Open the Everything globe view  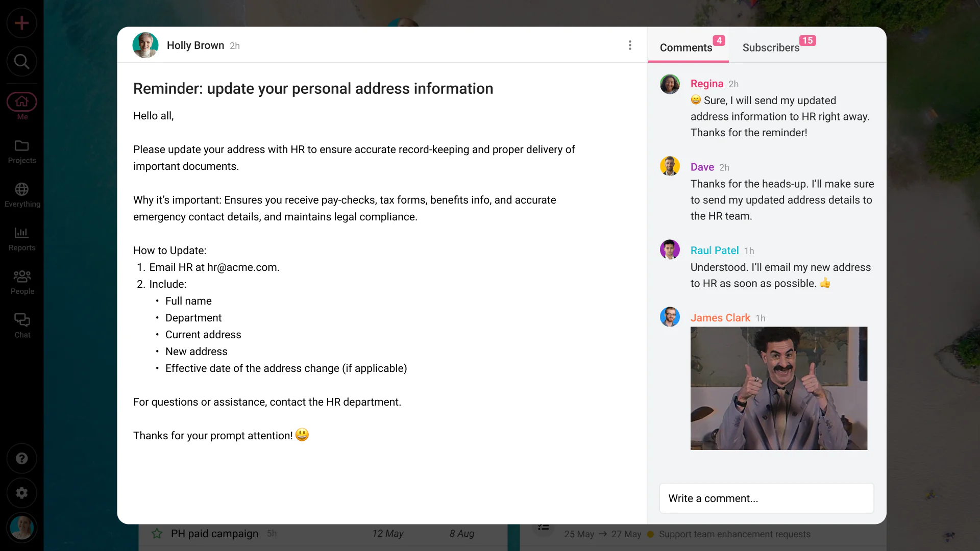pyautogui.click(x=21, y=195)
